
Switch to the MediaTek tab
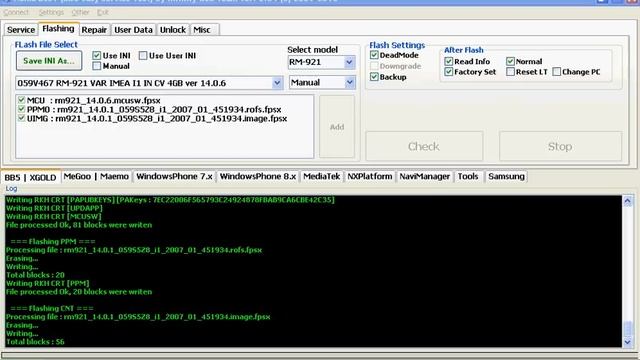(322, 176)
